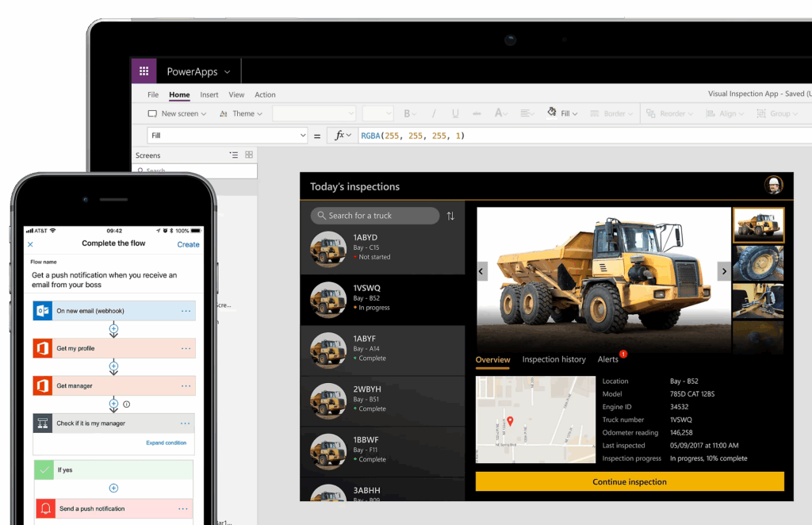Screen dimensions: 812x525
Task: Click the Continue inspection button
Action: [x=629, y=481]
